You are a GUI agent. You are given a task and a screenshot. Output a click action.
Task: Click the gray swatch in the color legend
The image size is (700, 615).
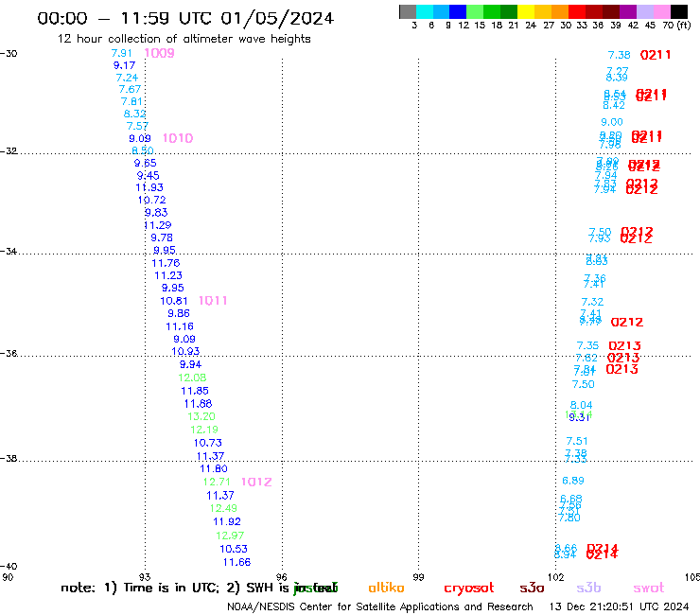[x=408, y=11]
